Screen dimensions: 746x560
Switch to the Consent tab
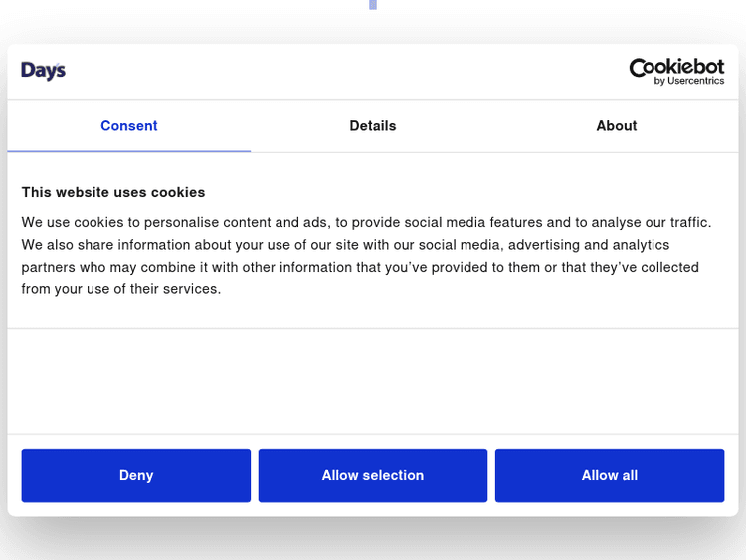[x=129, y=126]
